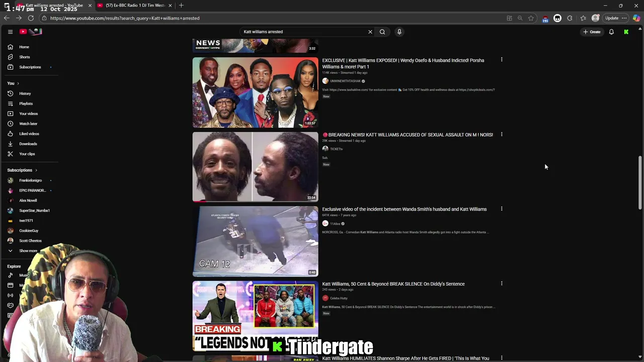Screen dimensions: 644x362
Task: Add page to favorites with star icon
Action: click(531, 18)
